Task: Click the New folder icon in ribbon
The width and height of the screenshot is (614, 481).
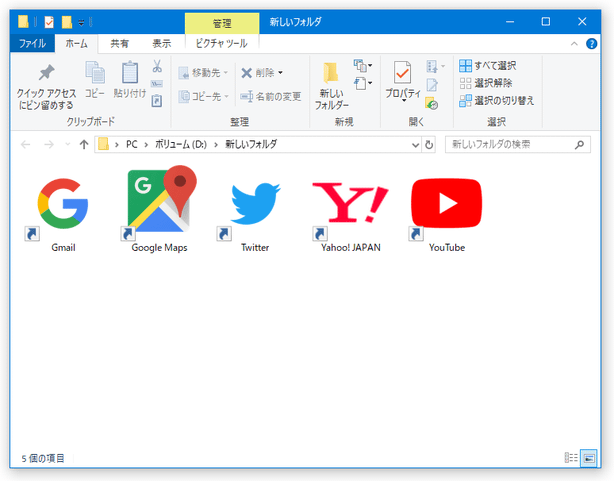Action: pos(331,73)
